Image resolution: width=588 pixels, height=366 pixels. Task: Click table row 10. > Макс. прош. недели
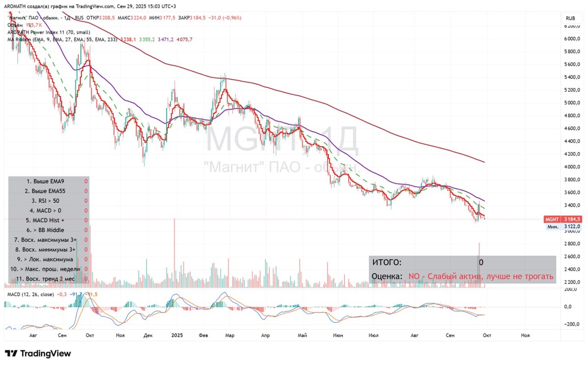click(49, 269)
